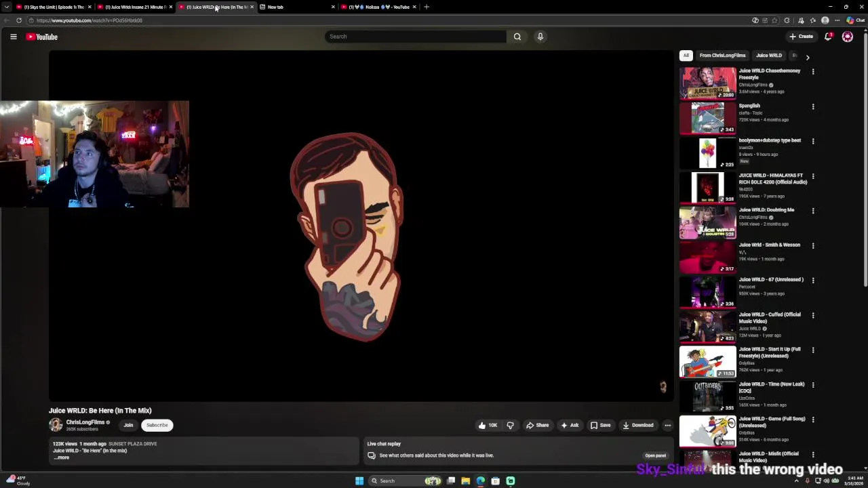The width and height of the screenshot is (868, 488).
Task: Start voice search with microphone icon
Action: (540, 37)
